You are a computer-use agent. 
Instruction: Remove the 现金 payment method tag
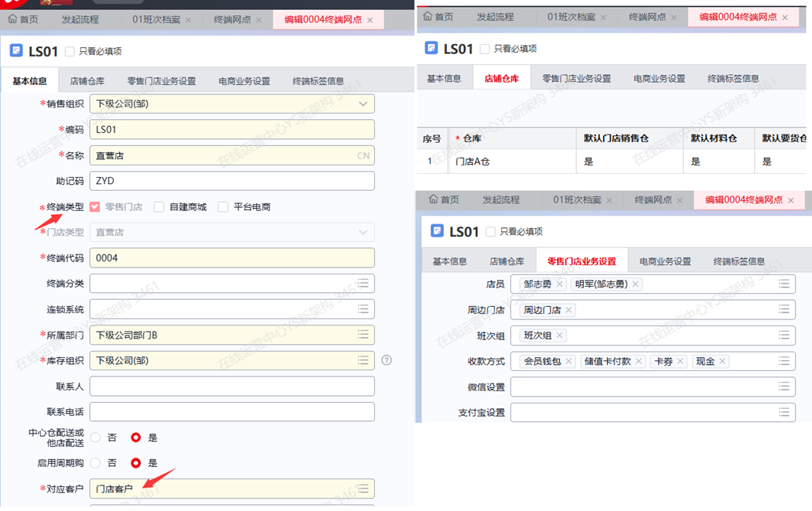[722, 361]
